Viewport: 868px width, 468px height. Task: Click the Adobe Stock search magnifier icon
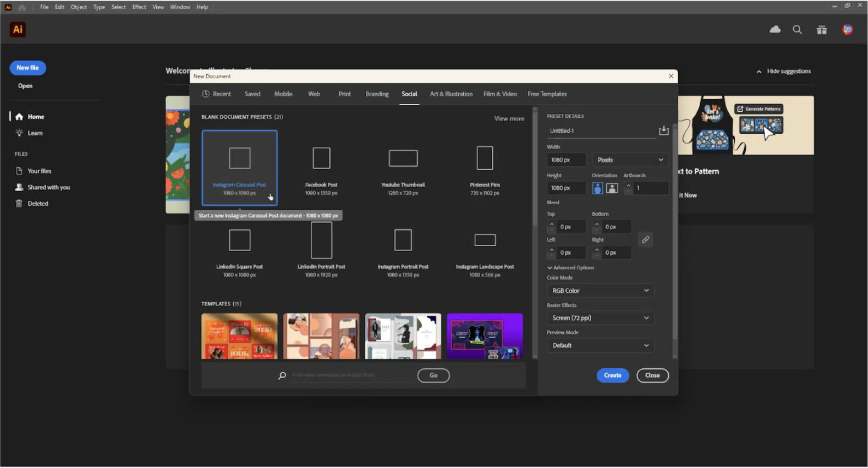click(x=282, y=376)
